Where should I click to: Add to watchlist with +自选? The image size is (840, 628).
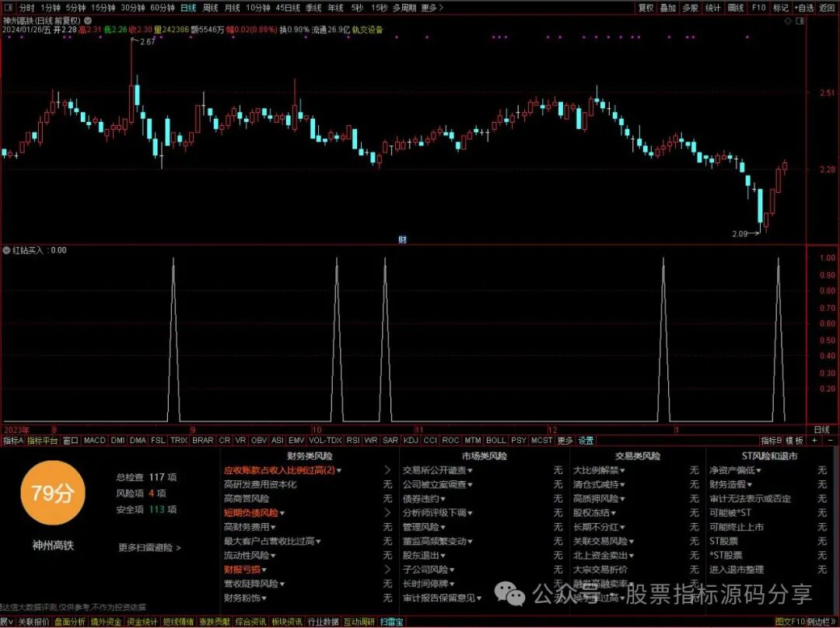[x=804, y=8]
